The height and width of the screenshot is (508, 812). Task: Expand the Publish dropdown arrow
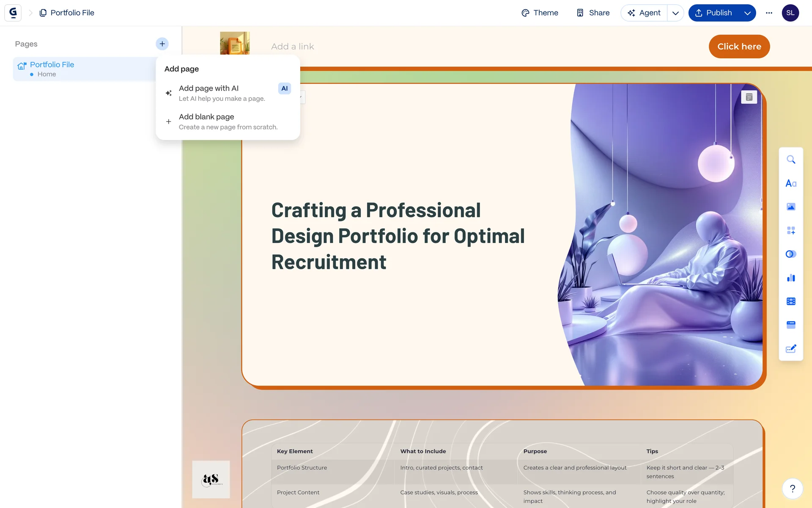[747, 13]
